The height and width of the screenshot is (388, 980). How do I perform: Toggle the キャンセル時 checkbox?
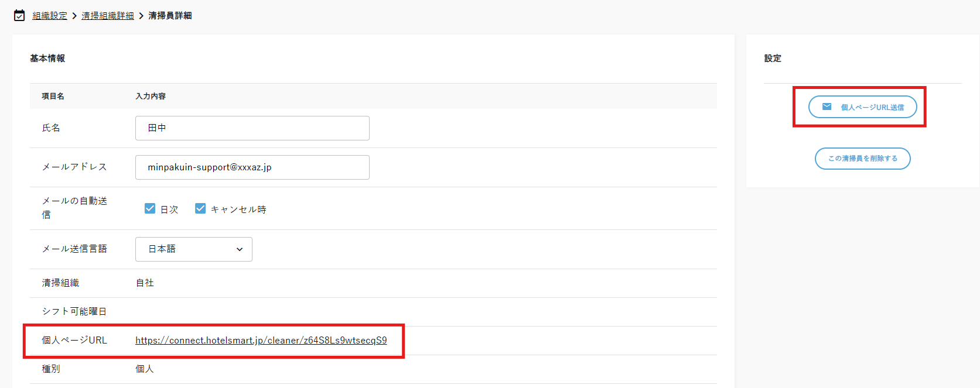pyautogui.click(x=200, y=209)
